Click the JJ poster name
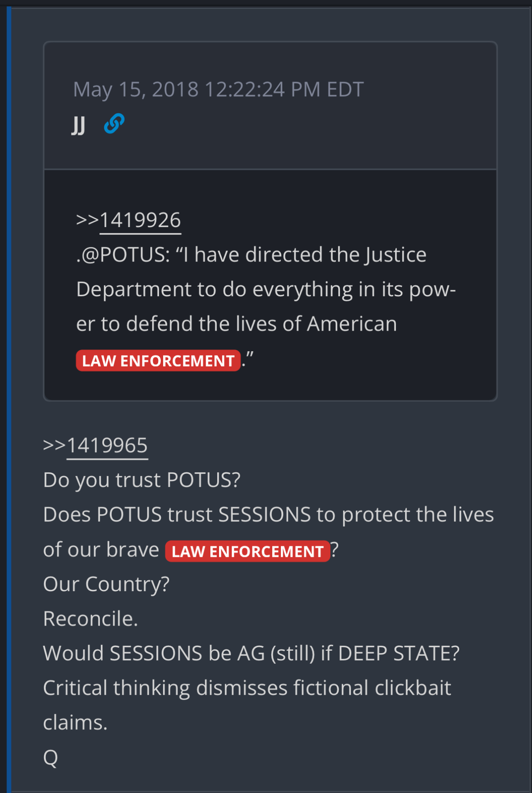 coord(78,125)
